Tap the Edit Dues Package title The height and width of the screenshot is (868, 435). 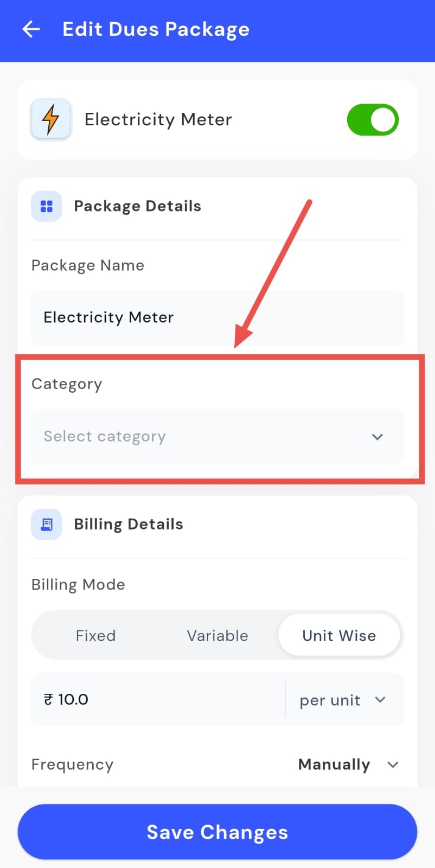[156, 29]
